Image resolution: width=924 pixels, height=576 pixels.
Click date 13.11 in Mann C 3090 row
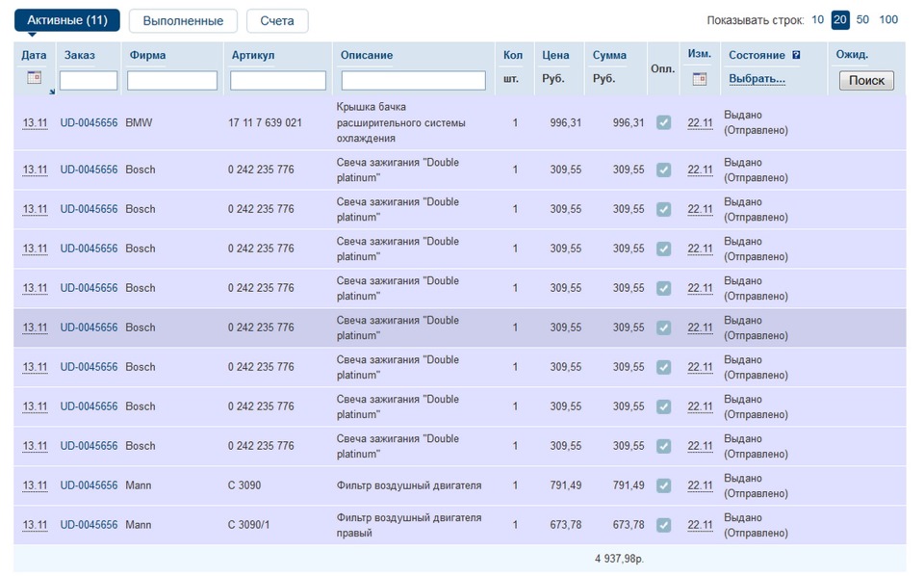tap(35, 485)
